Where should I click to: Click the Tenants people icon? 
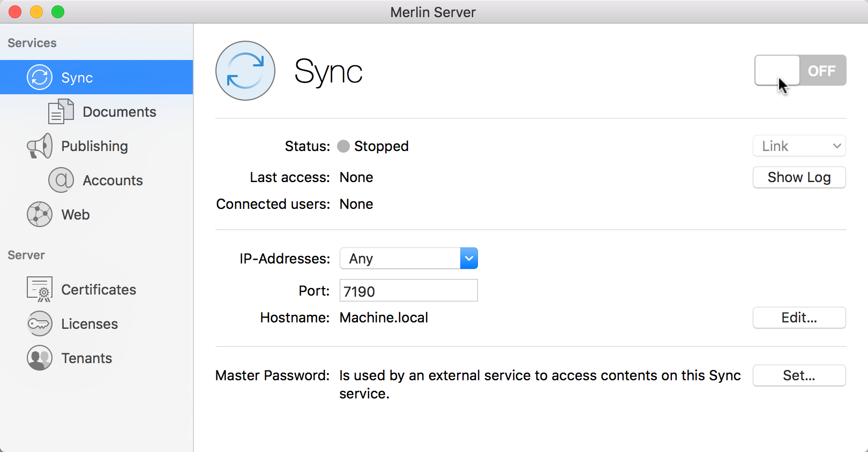(x=40, y=358)
